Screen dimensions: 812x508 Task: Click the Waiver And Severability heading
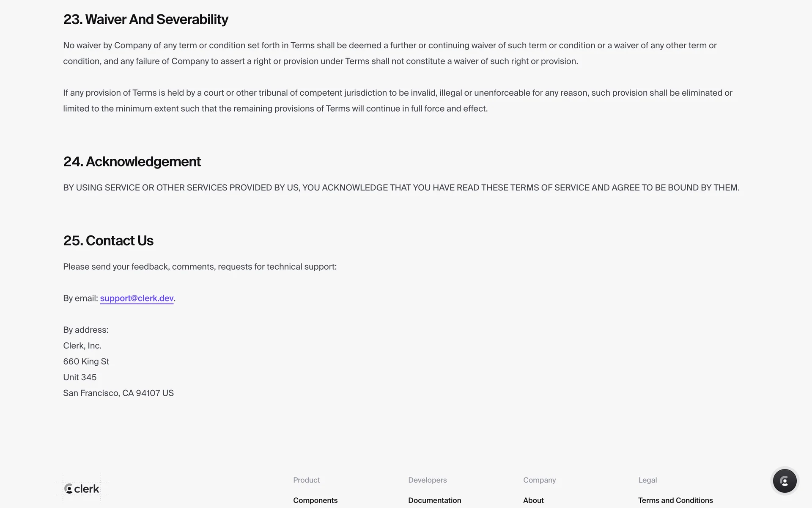click(x=145, y=19)
